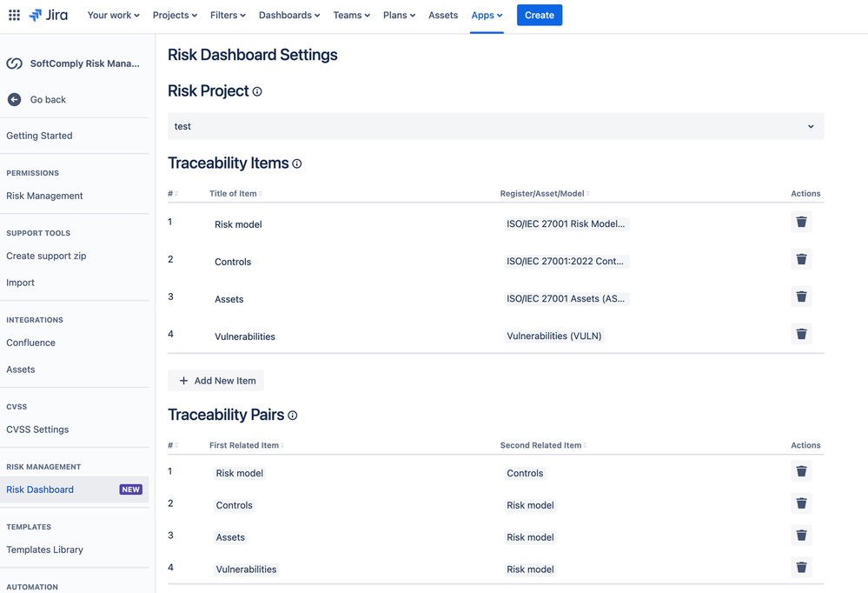Delete the Risk model traceability item
The image size is (868, 593).
(x=800, y=222)
